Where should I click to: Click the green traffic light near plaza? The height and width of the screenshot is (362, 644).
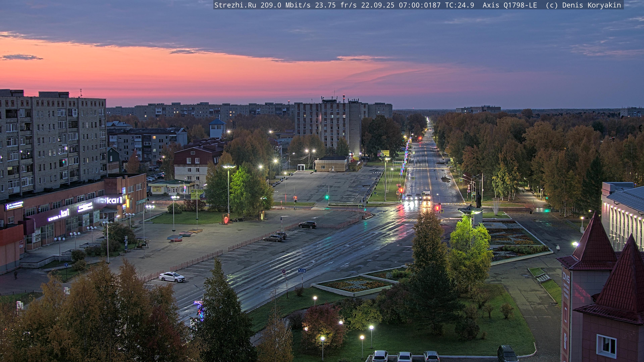tap(327, 197)
